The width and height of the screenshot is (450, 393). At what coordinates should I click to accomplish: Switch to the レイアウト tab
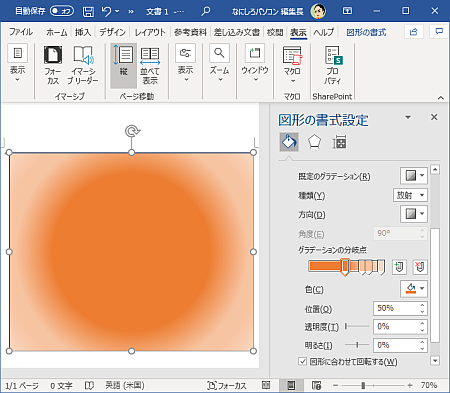click(150, 32)
